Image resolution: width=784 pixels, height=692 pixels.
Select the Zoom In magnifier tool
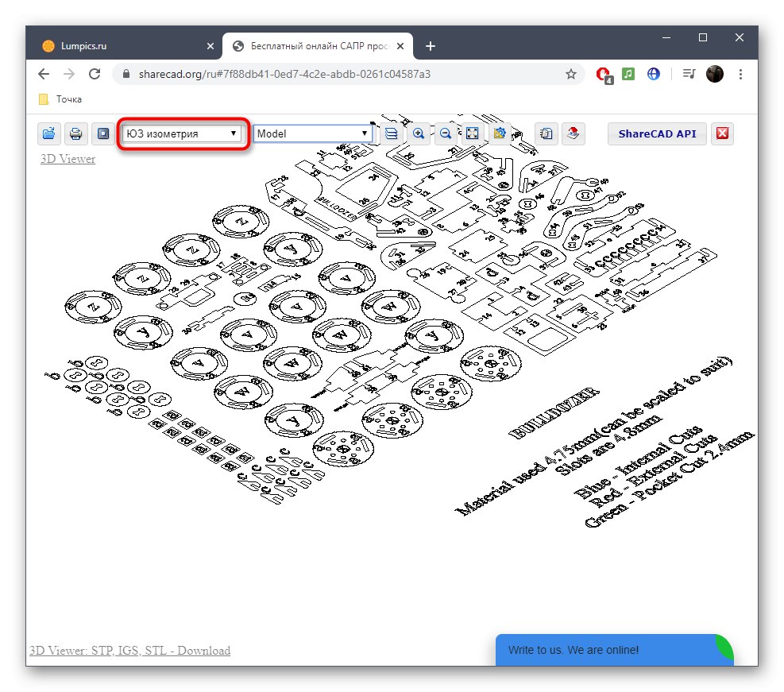coord(419,133)
